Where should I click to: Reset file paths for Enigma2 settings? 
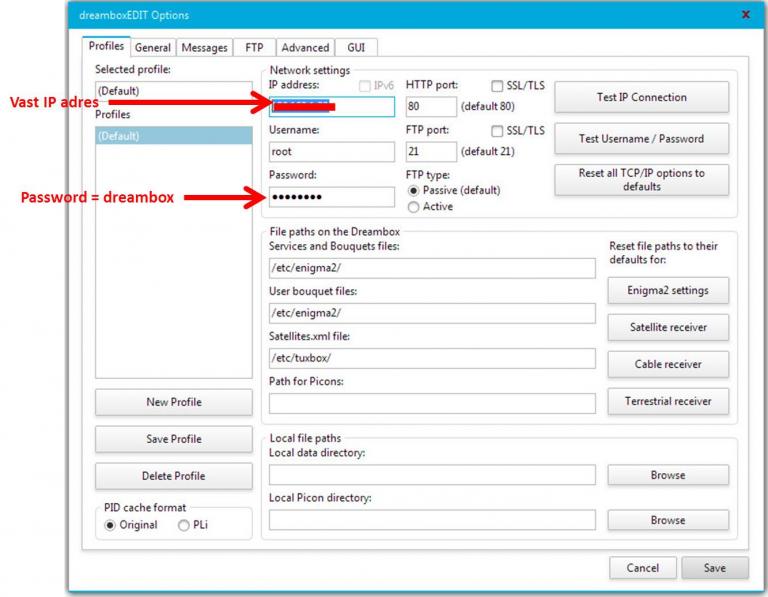point(668,290)
